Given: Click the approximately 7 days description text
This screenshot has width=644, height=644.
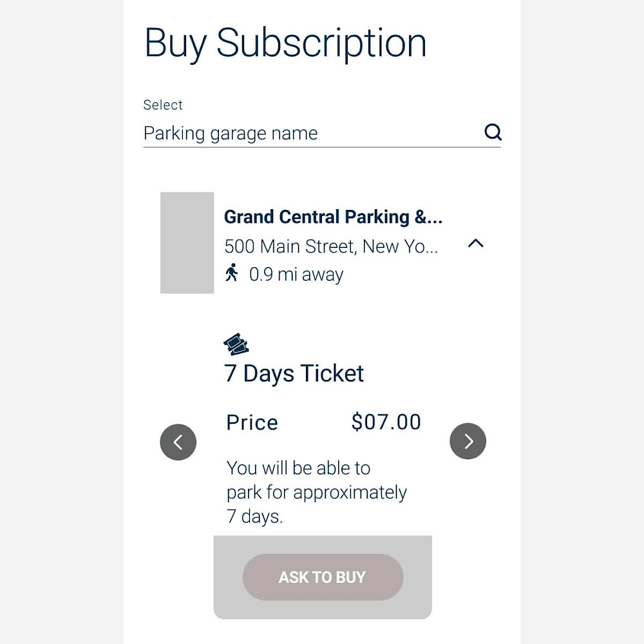Looking at the screenshot, I should [317, 492].
